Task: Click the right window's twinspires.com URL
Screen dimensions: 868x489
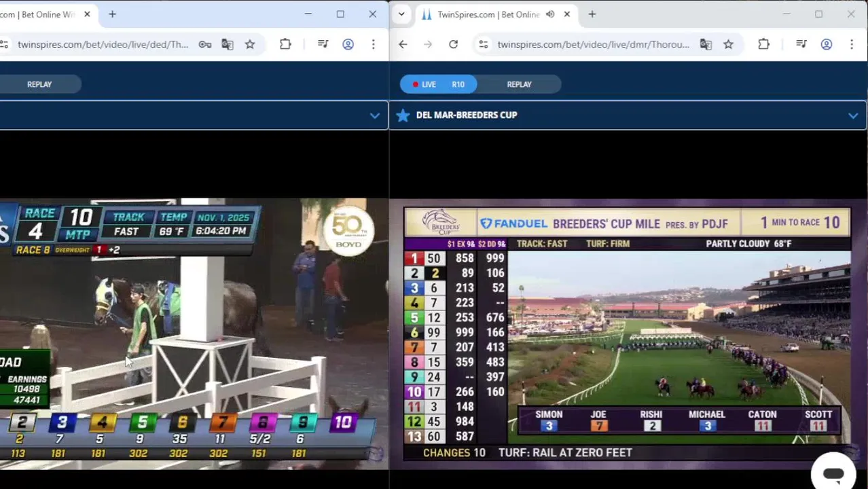Action: pyautogui.click(x=593, y=45)
